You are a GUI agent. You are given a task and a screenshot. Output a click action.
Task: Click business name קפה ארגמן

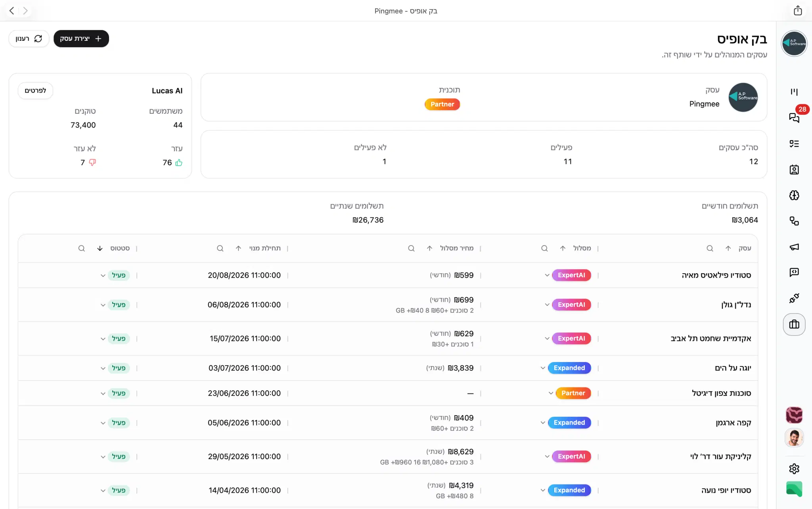[x=733, y=423]
